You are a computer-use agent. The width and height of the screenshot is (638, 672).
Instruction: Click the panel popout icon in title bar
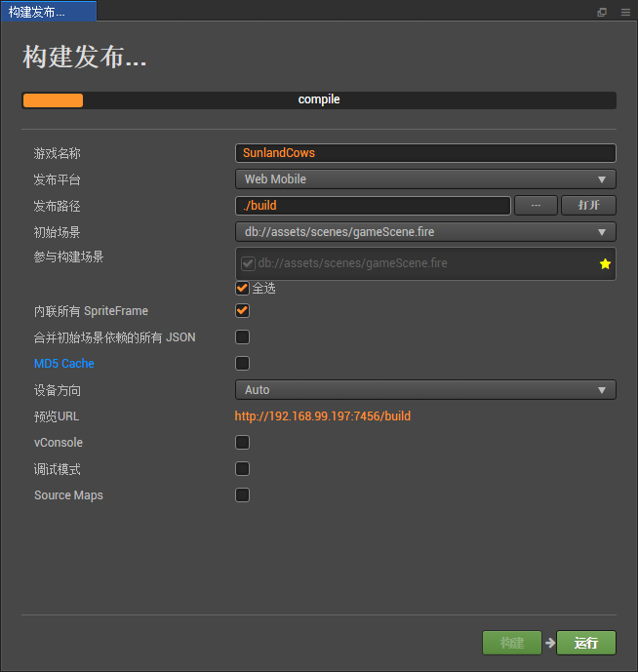pos(602,12)
